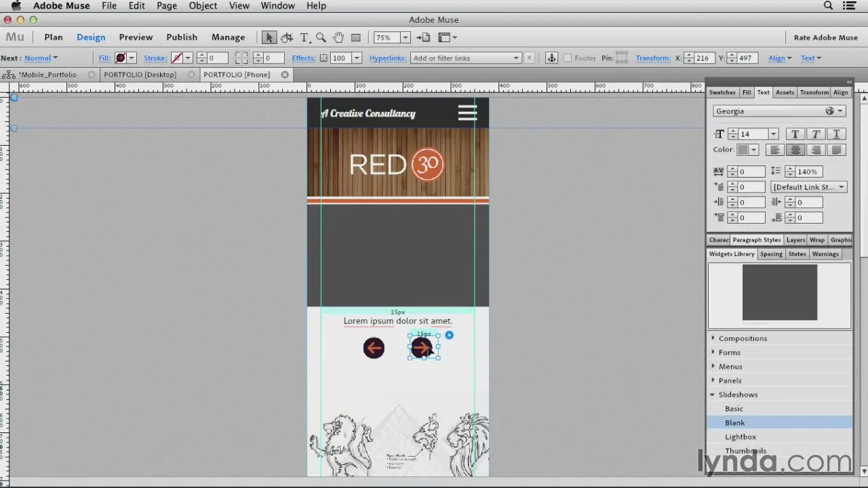The image size is (868, 488).
Task: Select the Zoom magnifier tool
Action: coord(321,37)
